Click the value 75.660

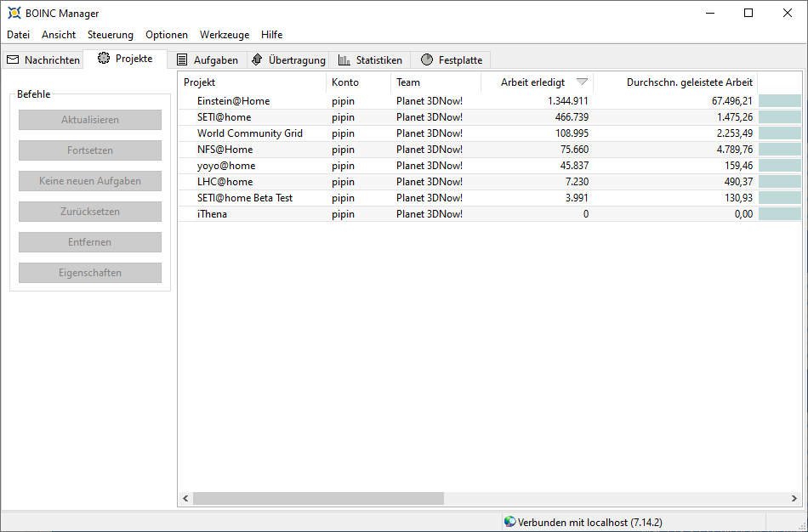point(574,150)
